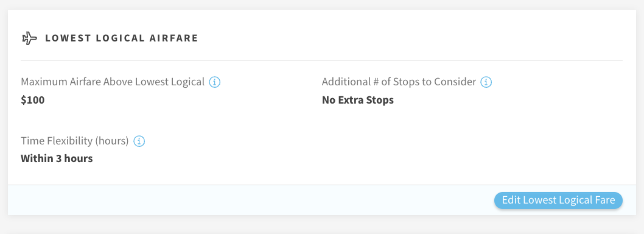Click the Within 3 hours value

pyautogui.click(x=57, y=158)
